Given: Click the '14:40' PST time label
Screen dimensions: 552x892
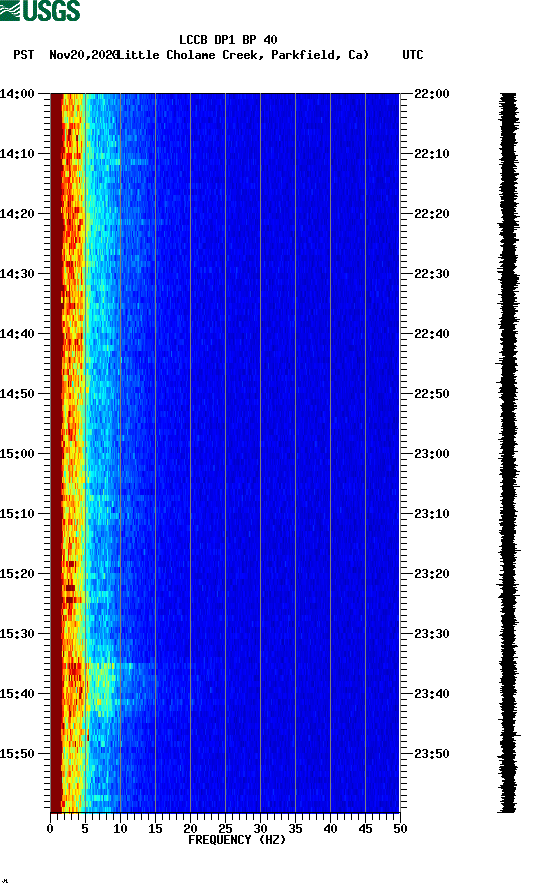Looking at the screenshot, I should (x=17, y=333).
